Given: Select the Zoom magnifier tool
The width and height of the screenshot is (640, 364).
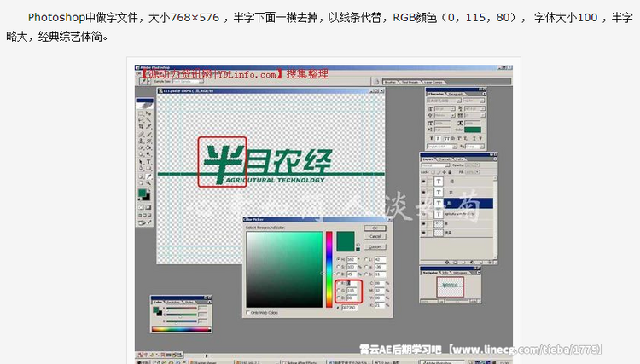Looking at the screenshot, I should [148, 182].
